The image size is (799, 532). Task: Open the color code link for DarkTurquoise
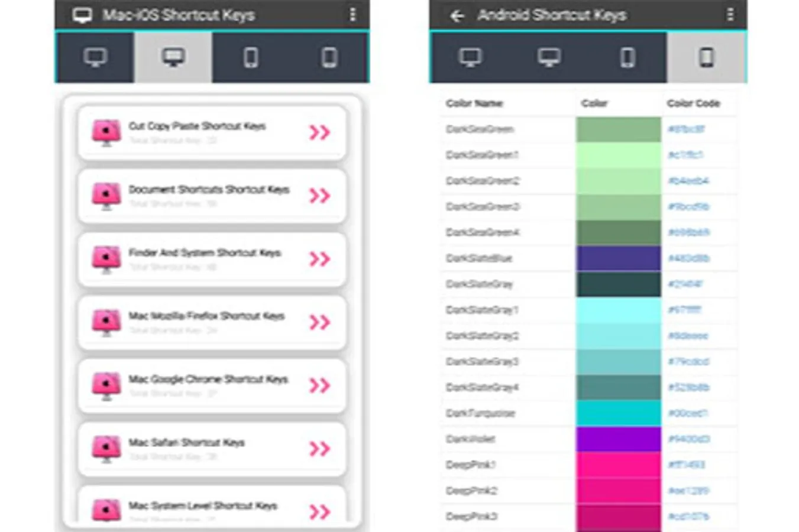pyautogui.click(x=688, y=413)
